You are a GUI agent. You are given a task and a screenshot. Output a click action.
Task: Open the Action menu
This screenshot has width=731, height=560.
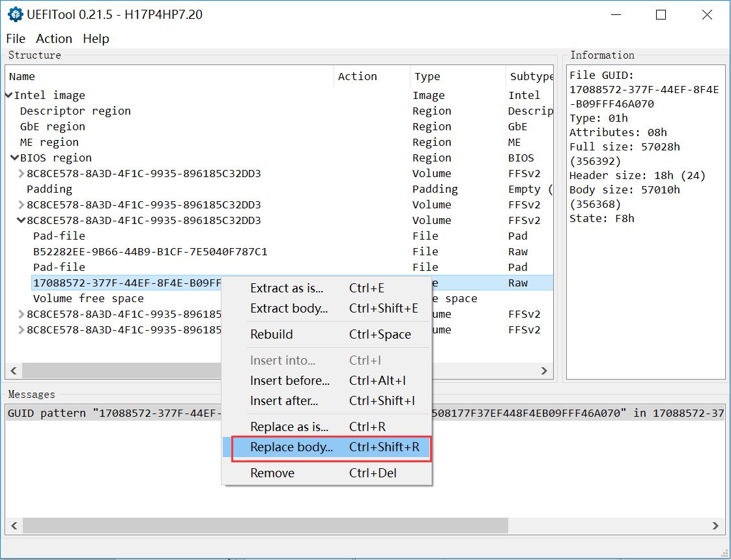(54, 38)
